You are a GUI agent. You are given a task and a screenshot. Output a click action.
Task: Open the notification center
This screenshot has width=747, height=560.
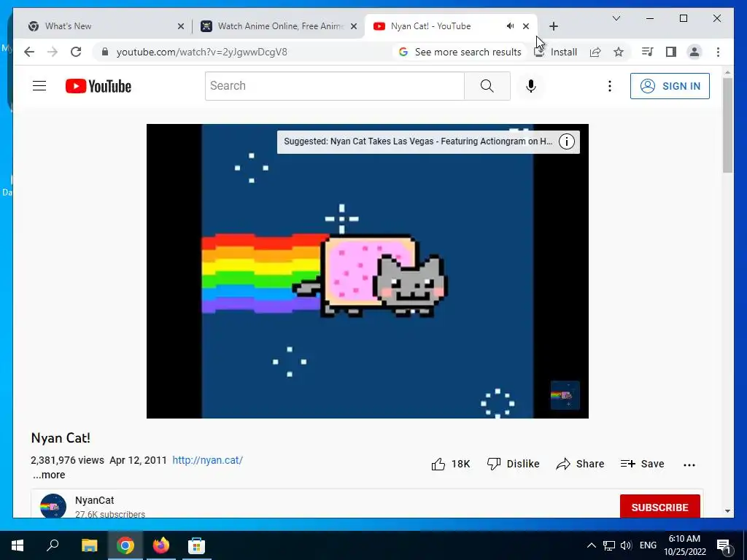(724, 545)
